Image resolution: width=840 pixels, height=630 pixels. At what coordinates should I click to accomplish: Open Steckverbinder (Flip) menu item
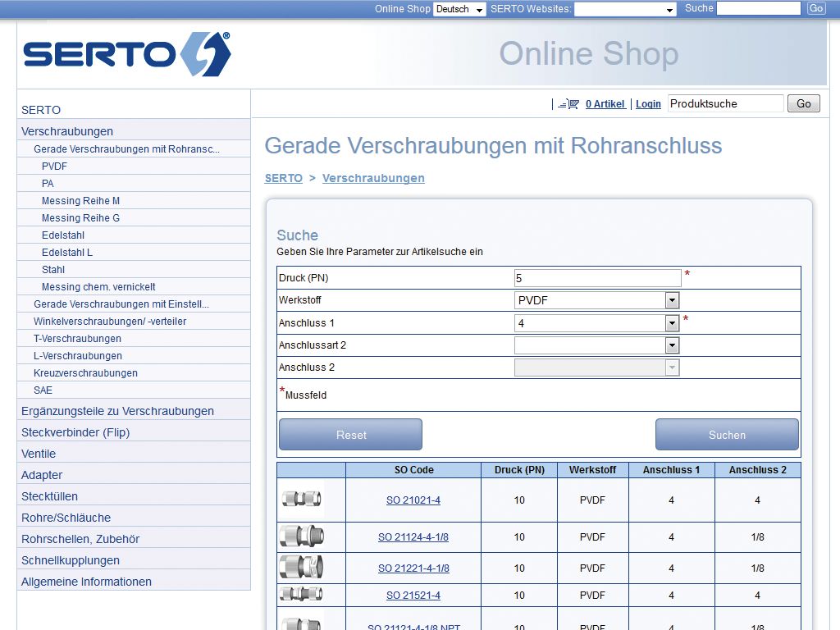pyautogui.click(x=134, y=432)
